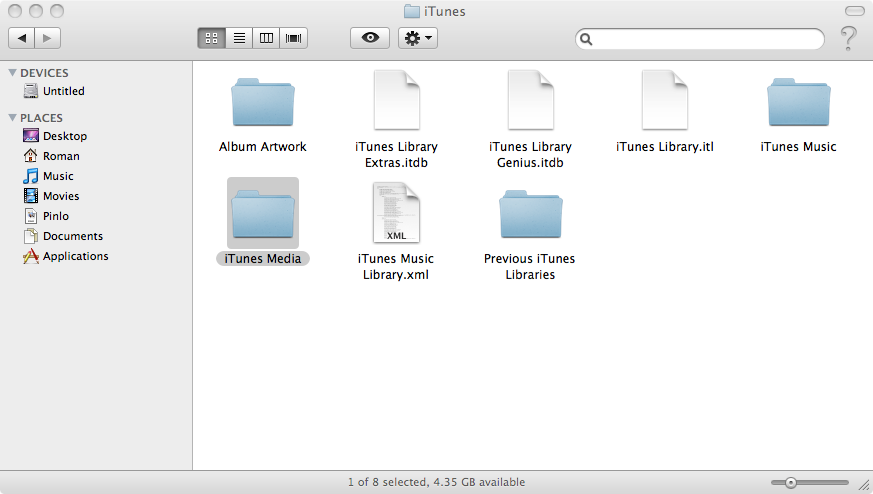
Task: Click the iTunes Library.itl file name
Action: point(665,146)
